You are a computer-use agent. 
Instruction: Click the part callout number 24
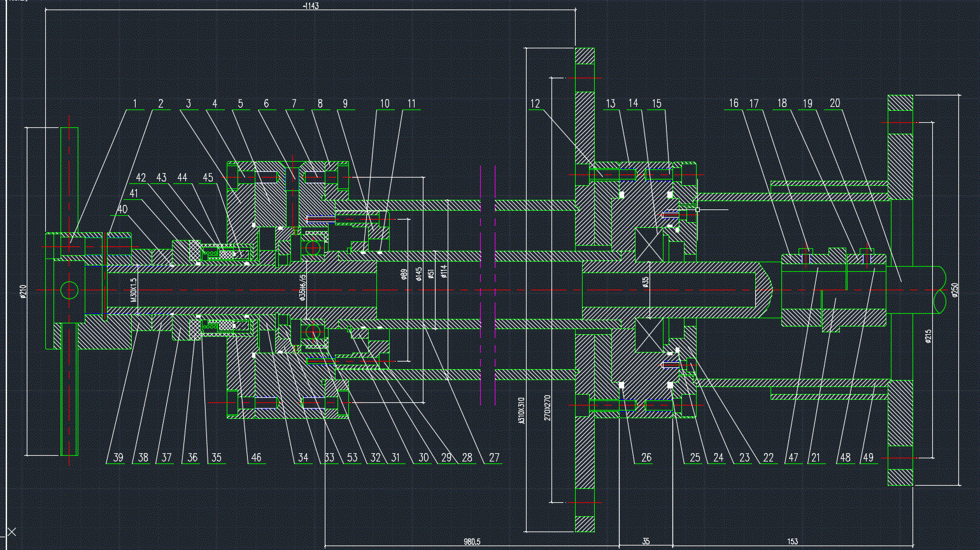tap(719, 458)
